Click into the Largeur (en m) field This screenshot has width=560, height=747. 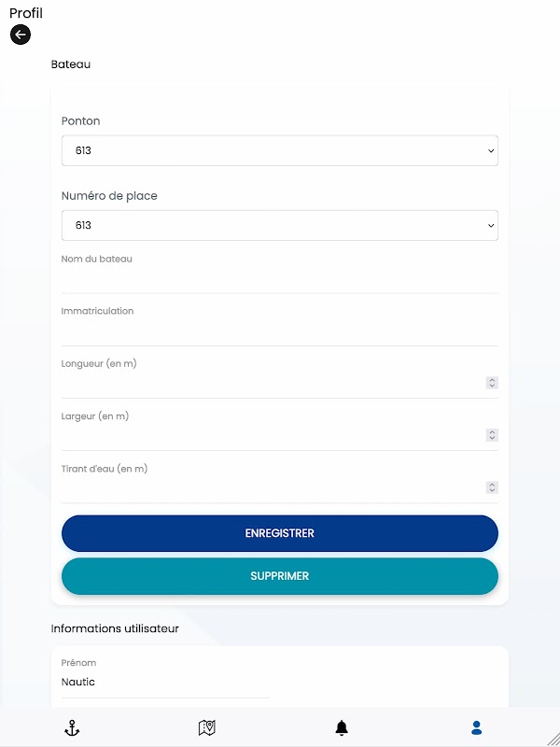[271, 435]
